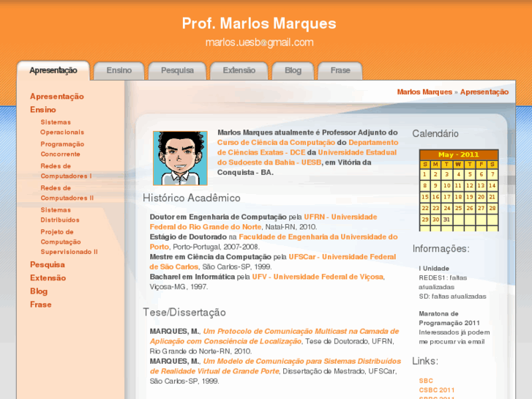Open UFV - Universidade Federal de Viçosa link
Screen dimensions: 532x399
click(x=318, y=277)
